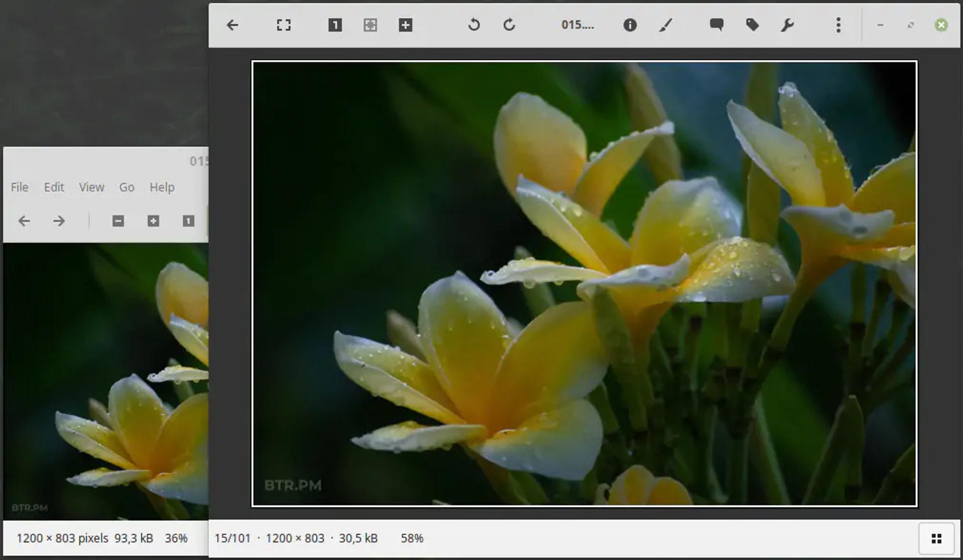Screen dimensions: 963x560
Task: Fit image to window in Pix
Action: pyautogui.click(x=370, y=25)
